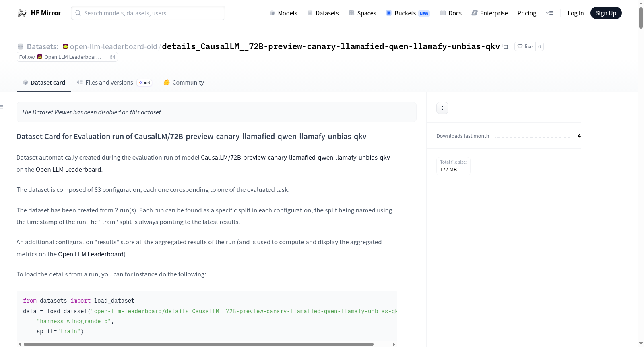This screenshot has height=347, width=644.
Task: Open the Docs page
Action: coord(451,13)
